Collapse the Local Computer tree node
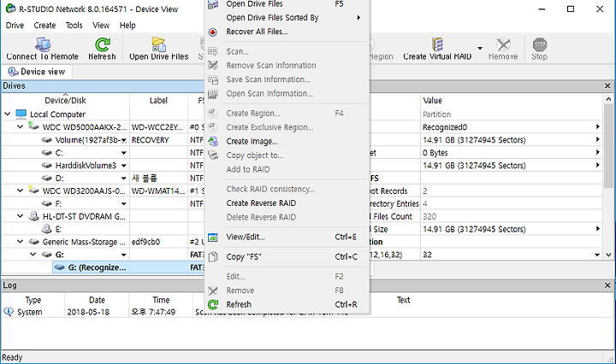616x364 pixels. (x=8, y=114)
